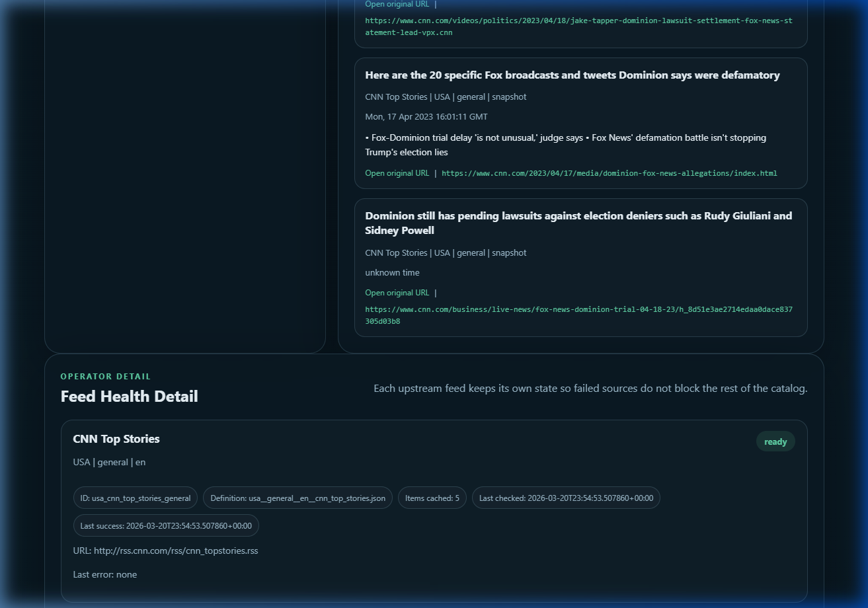Viewport: 868px width, 608px height.
Task: Open original URL link under 'unknown time'
Action: 397,293
